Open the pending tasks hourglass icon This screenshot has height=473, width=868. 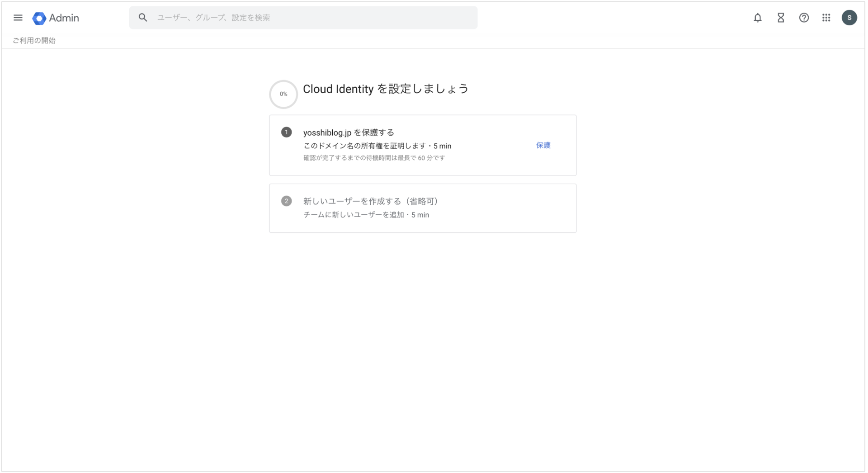(781, 18)
